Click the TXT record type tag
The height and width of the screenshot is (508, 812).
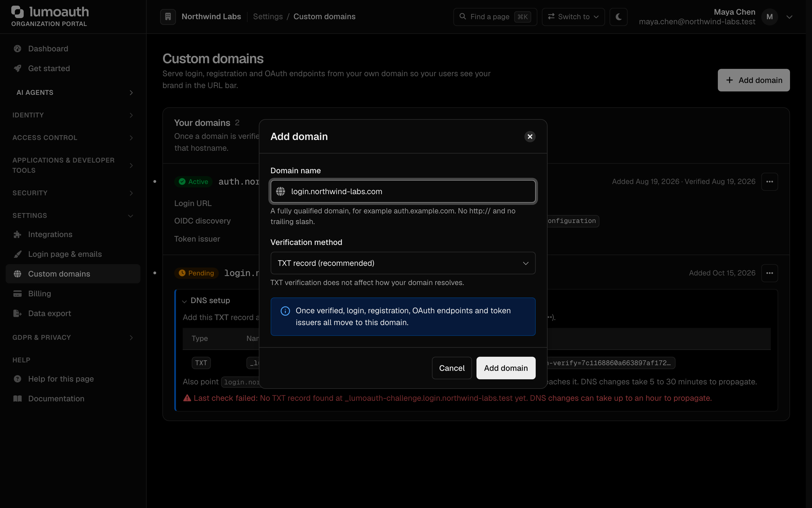pyautogui.click(x=201, y=363)
